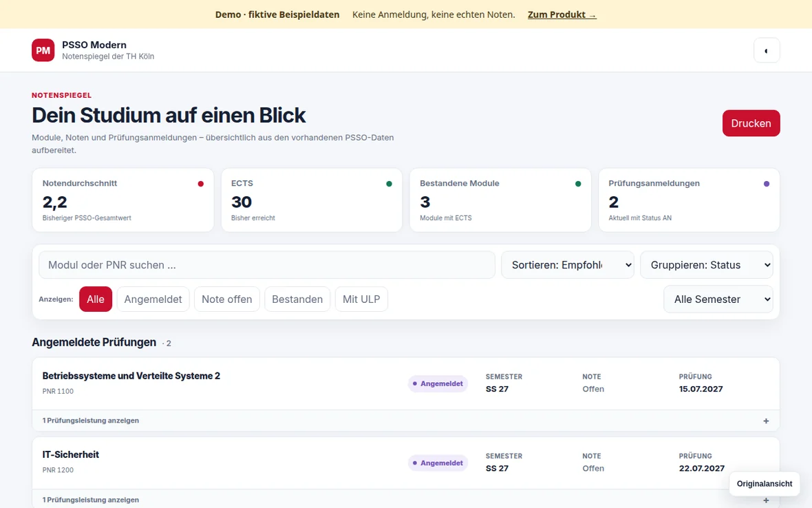Follow the Zum Produkt link

pos(562,14)
